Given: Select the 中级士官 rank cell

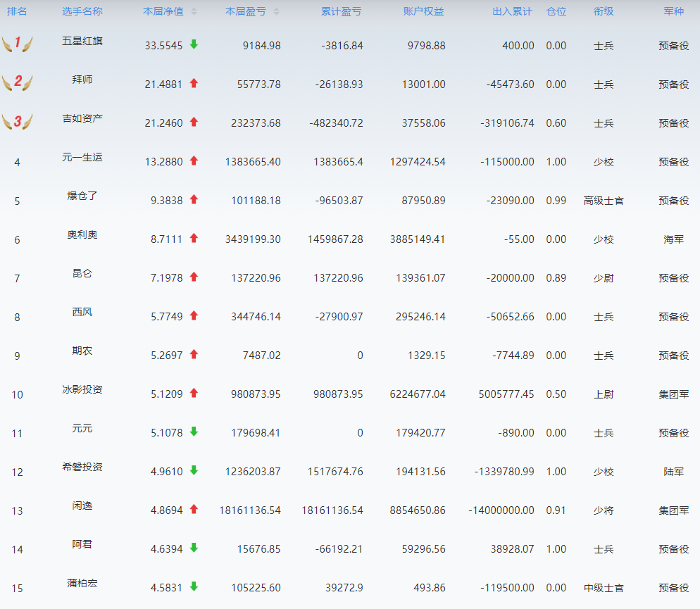Looking at the screenshot, I should 604,588.
